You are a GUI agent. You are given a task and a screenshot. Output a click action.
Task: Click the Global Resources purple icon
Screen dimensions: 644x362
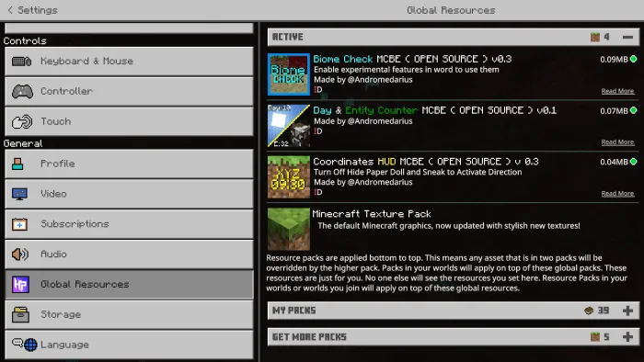pyautogui.click(x=20, y=285)
